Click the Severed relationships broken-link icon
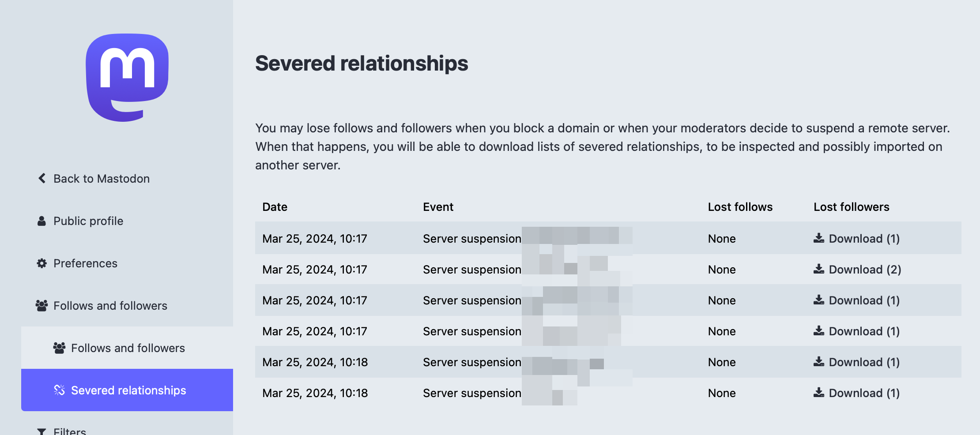 pyautogui.click(x=59, y=390)
